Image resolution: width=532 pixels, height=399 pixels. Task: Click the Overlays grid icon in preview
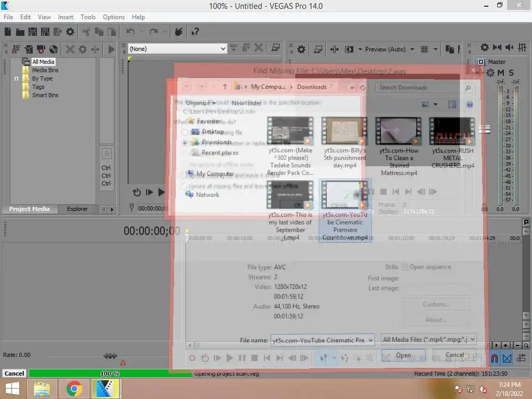point(424,49)
